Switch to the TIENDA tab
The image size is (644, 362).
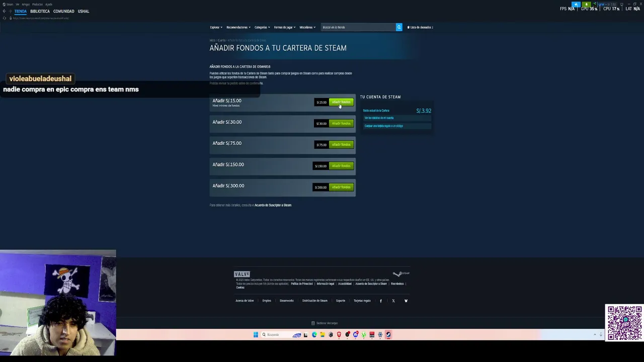(x=21, y=11)
